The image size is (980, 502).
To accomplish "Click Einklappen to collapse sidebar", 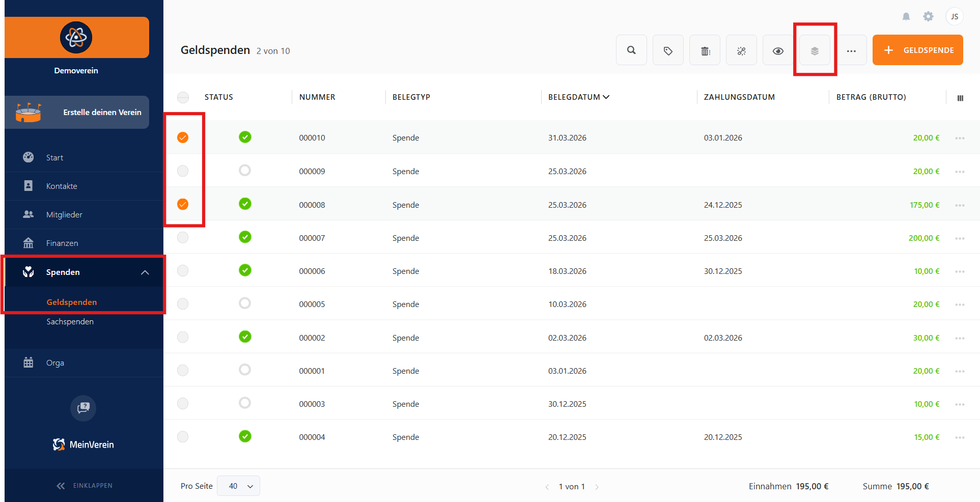I will point(85,486).
